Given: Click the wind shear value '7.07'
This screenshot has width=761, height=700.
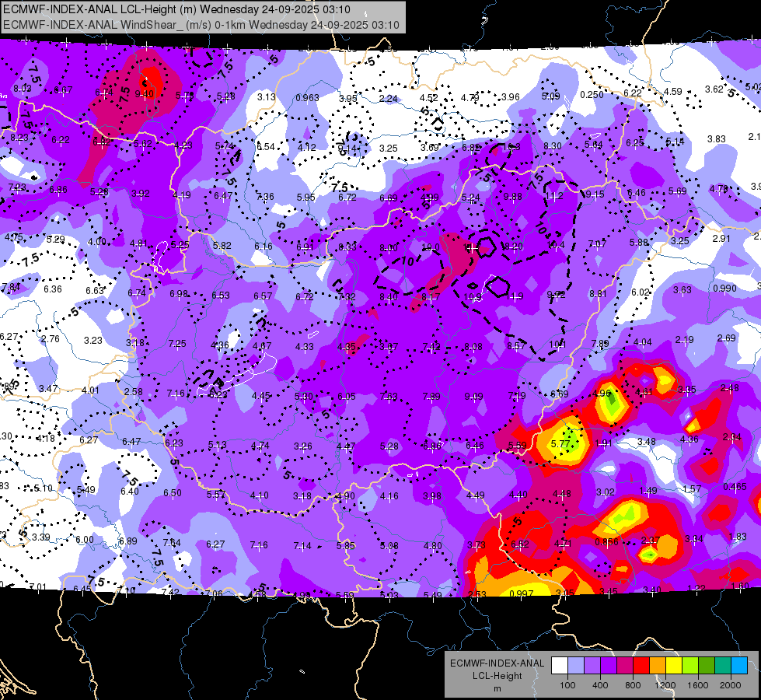Looking at the screenshot, I should tap(597, 244).
